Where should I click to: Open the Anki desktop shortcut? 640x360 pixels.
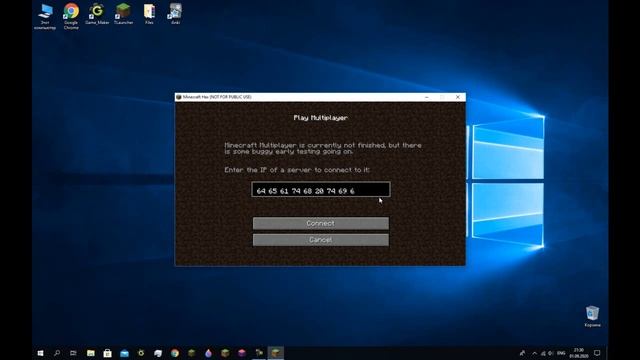pyautogui.click(x=176, y=14)
